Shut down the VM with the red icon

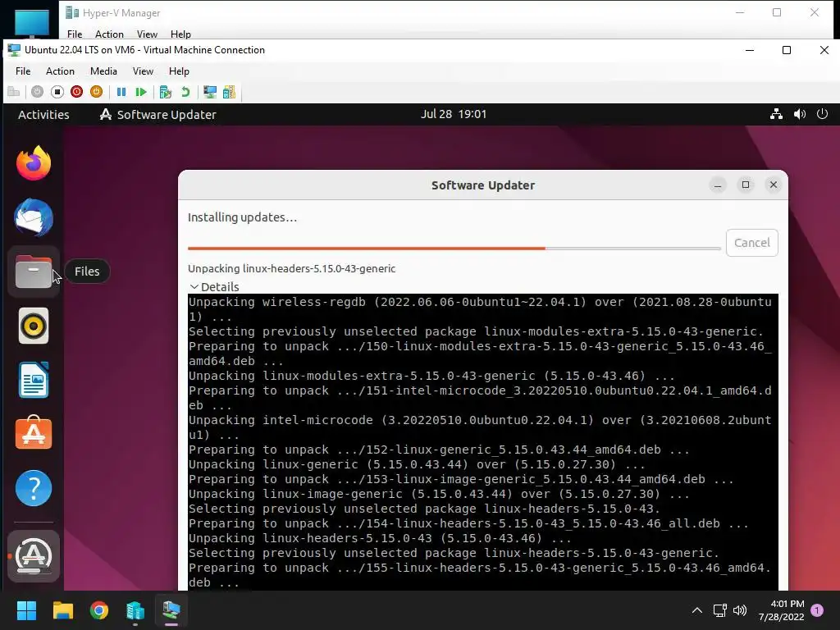[76, 92]
